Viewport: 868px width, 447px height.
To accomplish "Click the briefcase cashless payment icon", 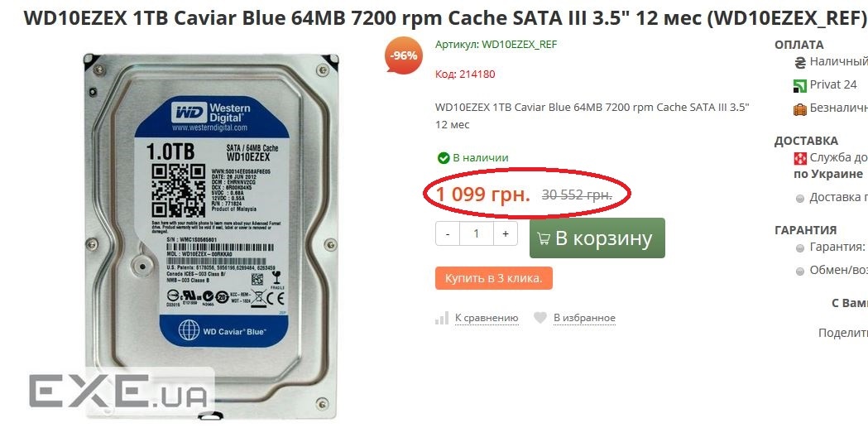I will (x=800, y=109).
